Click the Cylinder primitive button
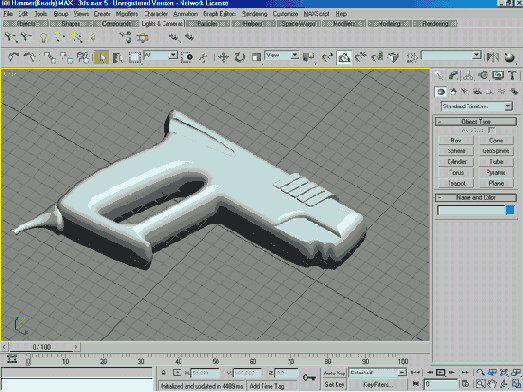The width and height of the screenshot is (523, 392). pyautogui.click(x=456, y=162)
